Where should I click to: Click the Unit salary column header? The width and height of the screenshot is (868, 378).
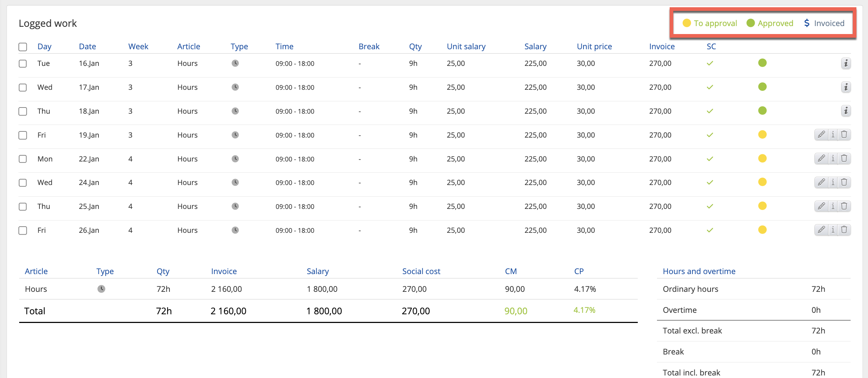click(466, 46)
